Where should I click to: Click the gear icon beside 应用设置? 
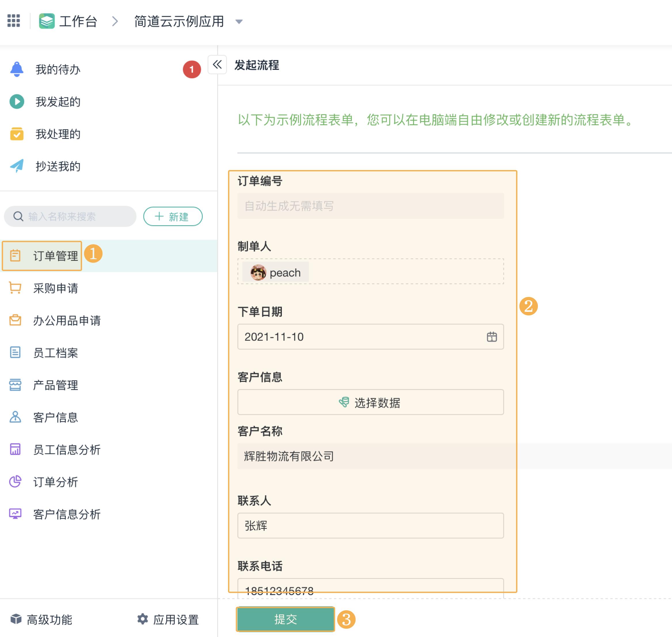143,619
